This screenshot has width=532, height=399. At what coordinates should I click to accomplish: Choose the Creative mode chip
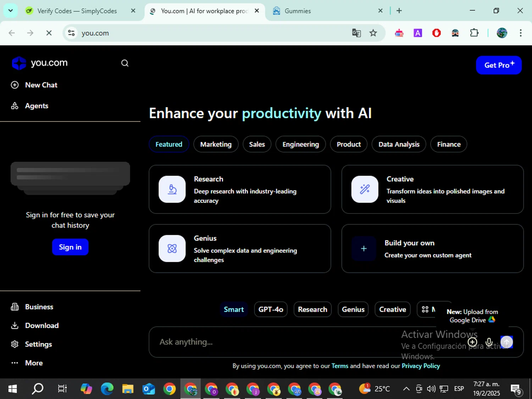(x=393, y=310)
